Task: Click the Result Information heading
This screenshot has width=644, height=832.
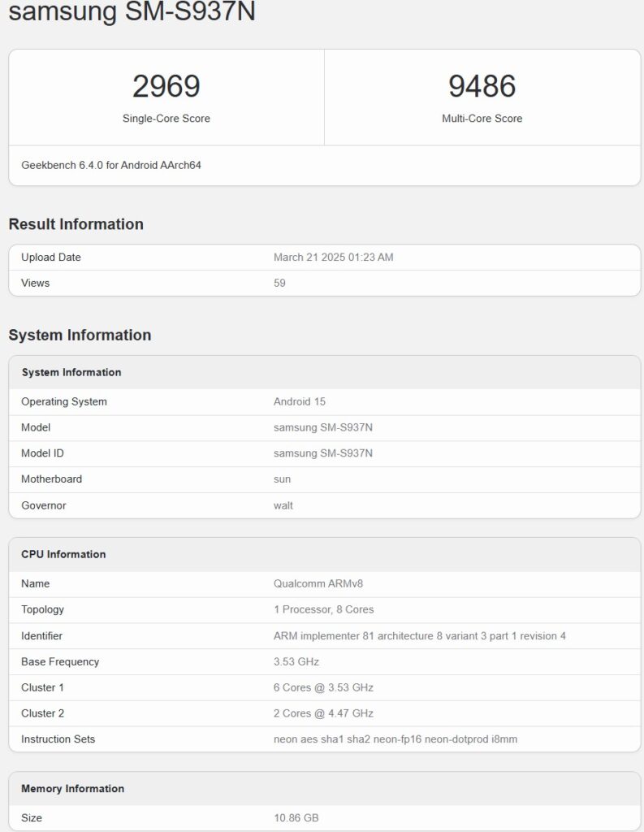Action: click(x=76, y=224)
